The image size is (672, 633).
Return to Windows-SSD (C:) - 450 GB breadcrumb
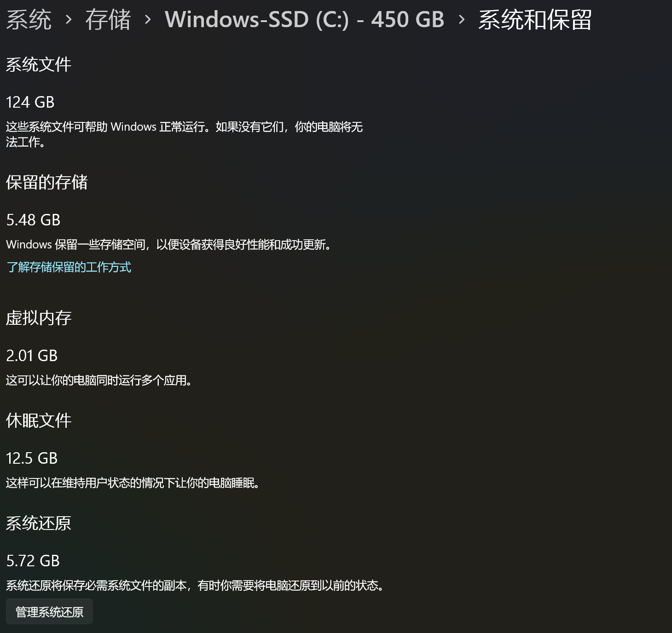pyautogui.click(x=305, y=20)
